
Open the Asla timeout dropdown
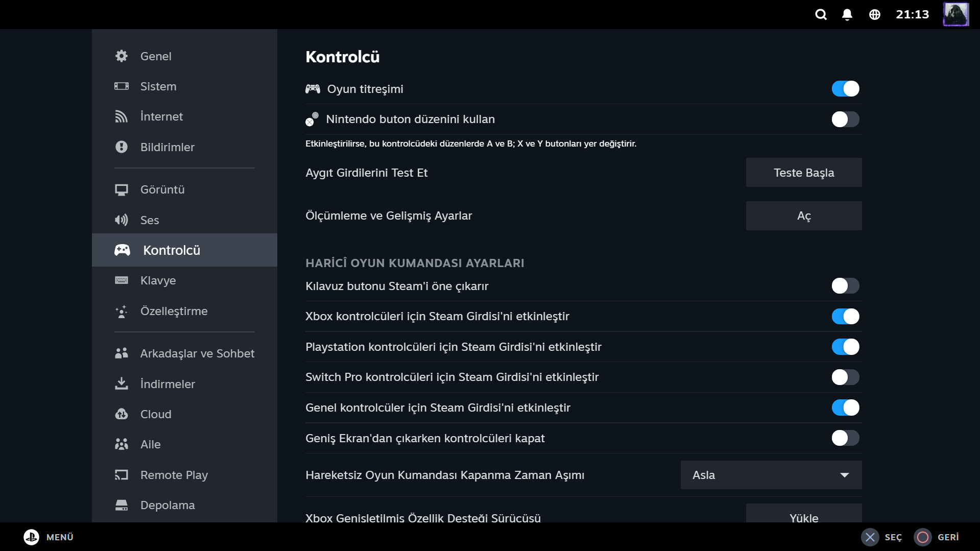771,475
